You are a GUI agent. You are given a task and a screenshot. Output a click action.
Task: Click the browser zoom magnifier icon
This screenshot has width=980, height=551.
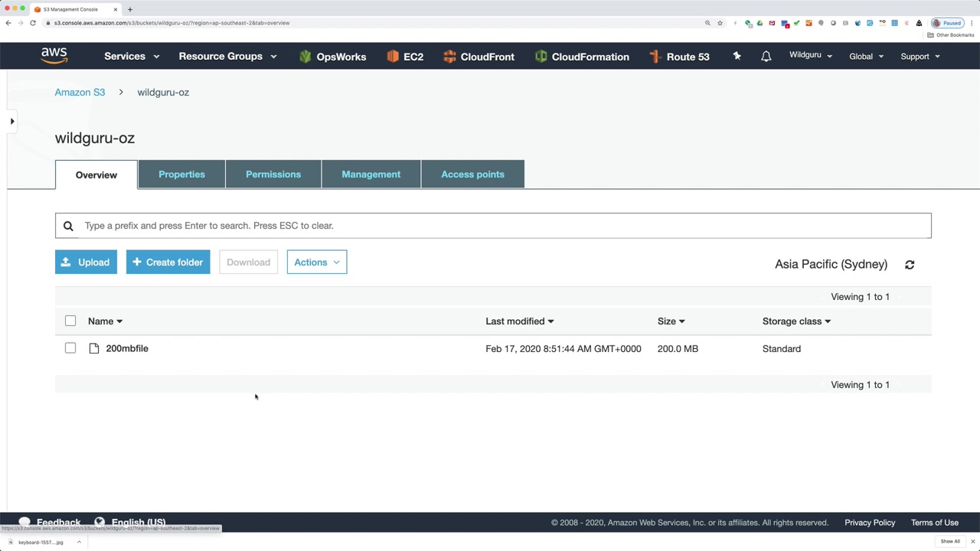(x=707, y=23)
